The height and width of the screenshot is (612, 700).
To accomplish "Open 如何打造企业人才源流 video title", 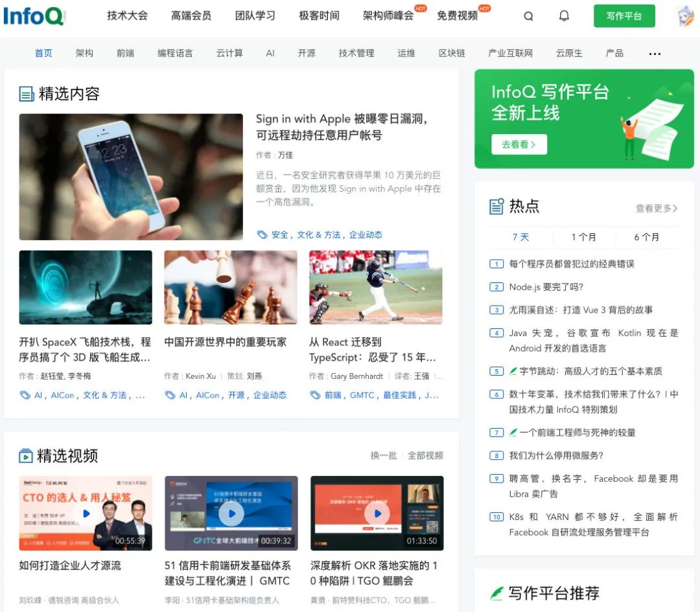I will click(x=69, y=565).
